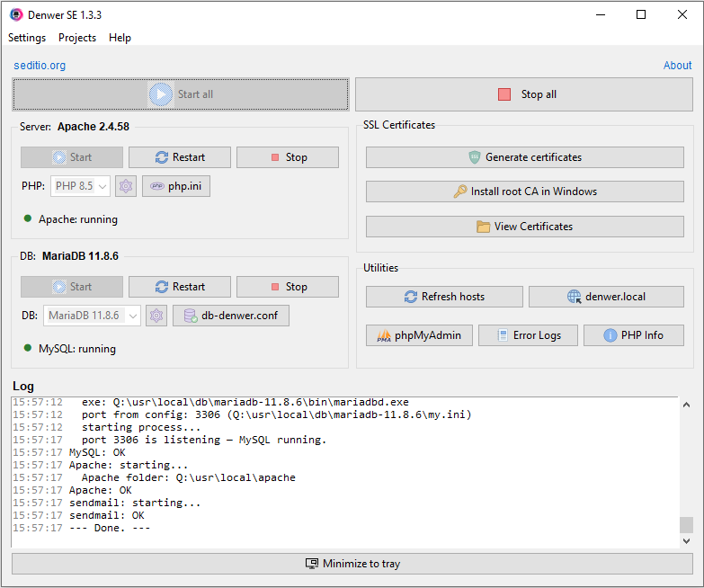Open the About link

[x=678, y=66]
